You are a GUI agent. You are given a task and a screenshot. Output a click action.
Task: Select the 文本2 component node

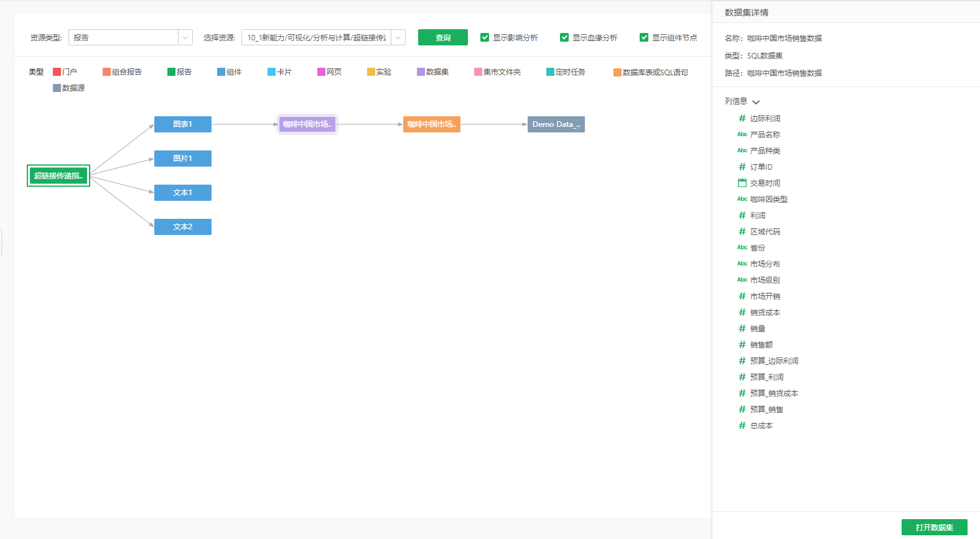point(183,227)
